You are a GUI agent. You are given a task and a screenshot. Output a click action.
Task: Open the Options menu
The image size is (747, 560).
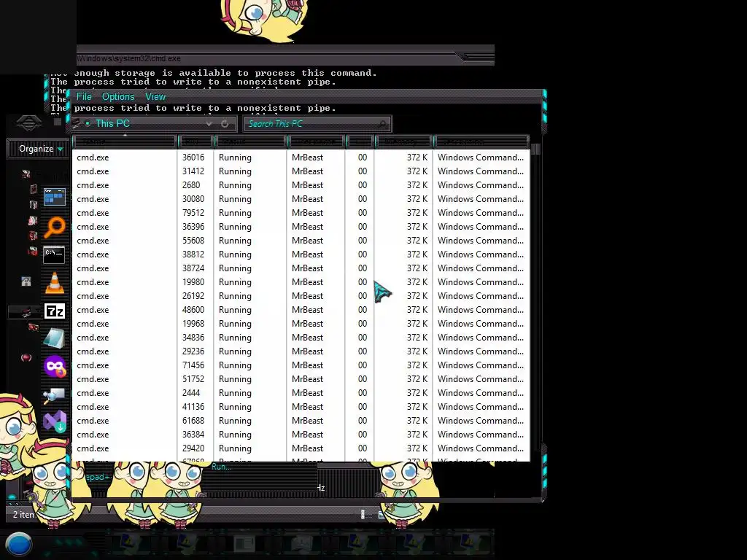pos(118,97)
